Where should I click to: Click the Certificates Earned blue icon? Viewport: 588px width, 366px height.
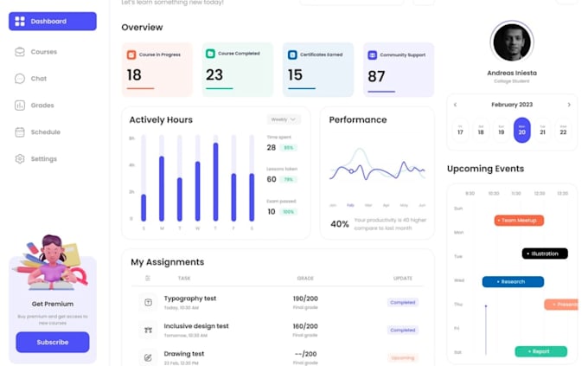(x=292, y=55)
